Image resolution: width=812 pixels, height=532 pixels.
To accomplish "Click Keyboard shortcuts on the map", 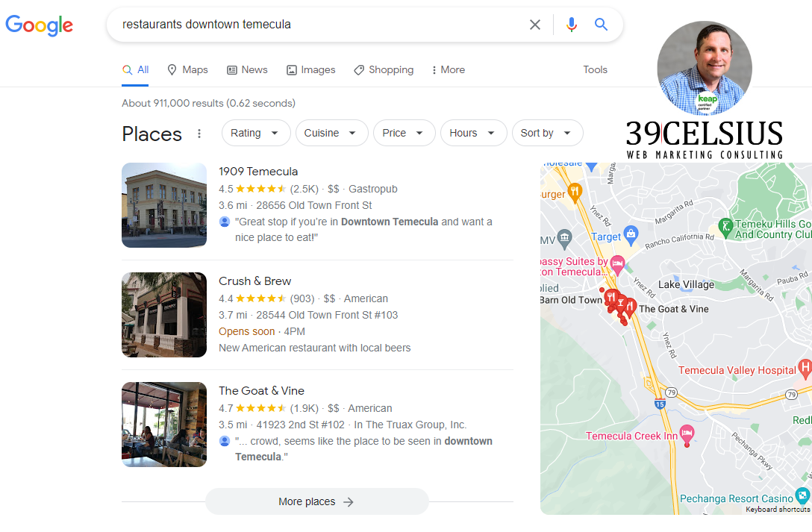I will [x=778, y=509].
